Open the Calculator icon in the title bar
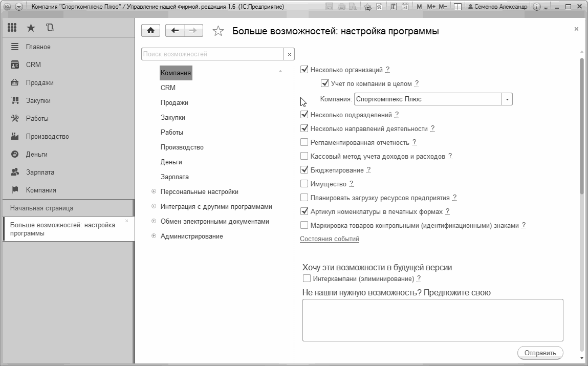Screen dimensions: 588x366 (393, 7)
